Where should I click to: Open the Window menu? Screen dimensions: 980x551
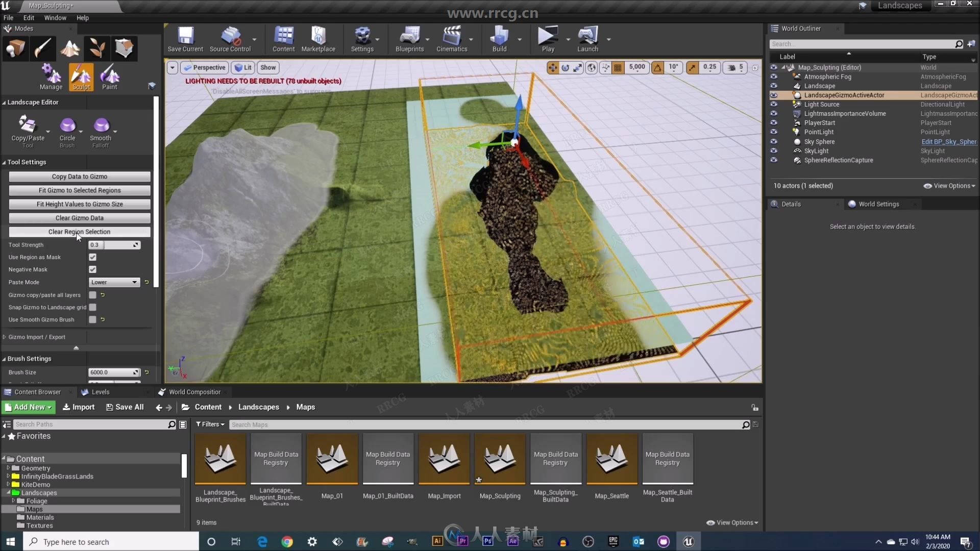55,17
